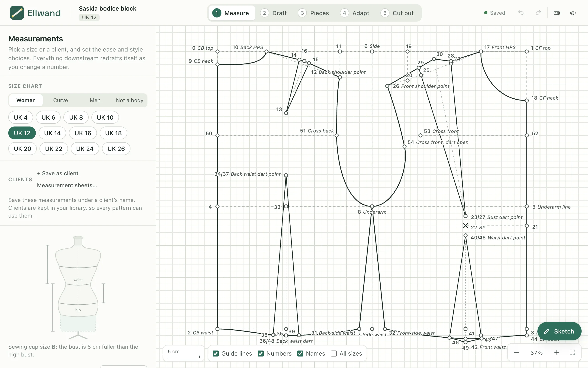Fit the draft to screen
The image size is (588, 368).
(572, 352)
